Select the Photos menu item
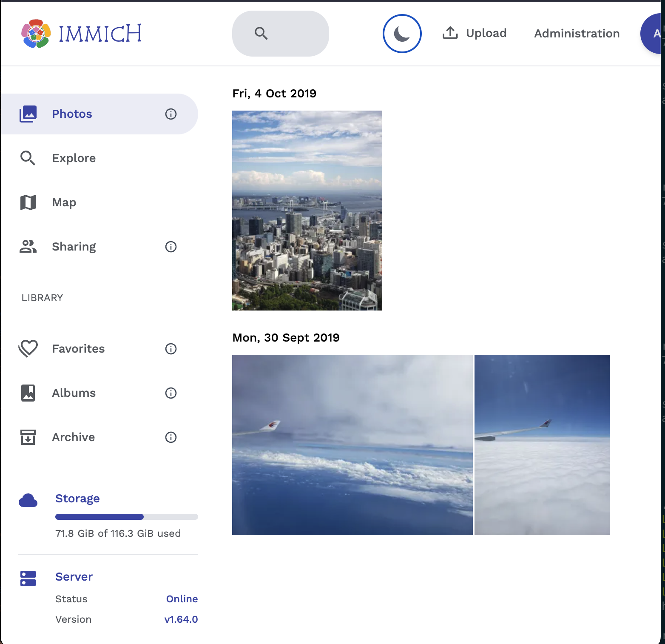This screenshot has height=644, width=665. click(99, 114)
